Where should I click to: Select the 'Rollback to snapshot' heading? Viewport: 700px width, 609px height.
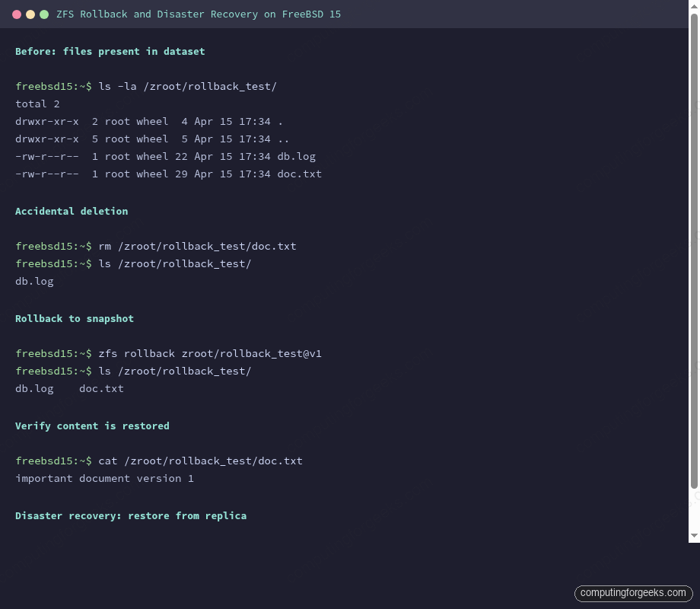[75, 318]
